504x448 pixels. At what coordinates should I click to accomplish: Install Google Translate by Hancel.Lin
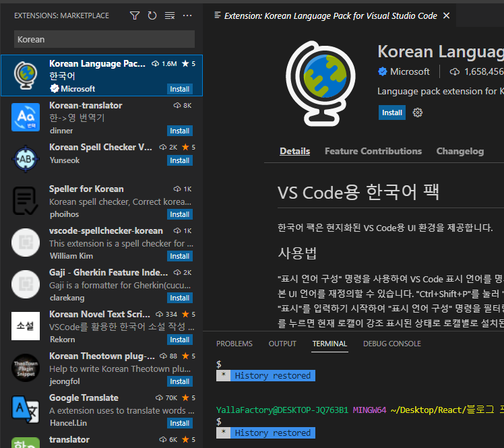pyautogui.click(x=180, y=423)
